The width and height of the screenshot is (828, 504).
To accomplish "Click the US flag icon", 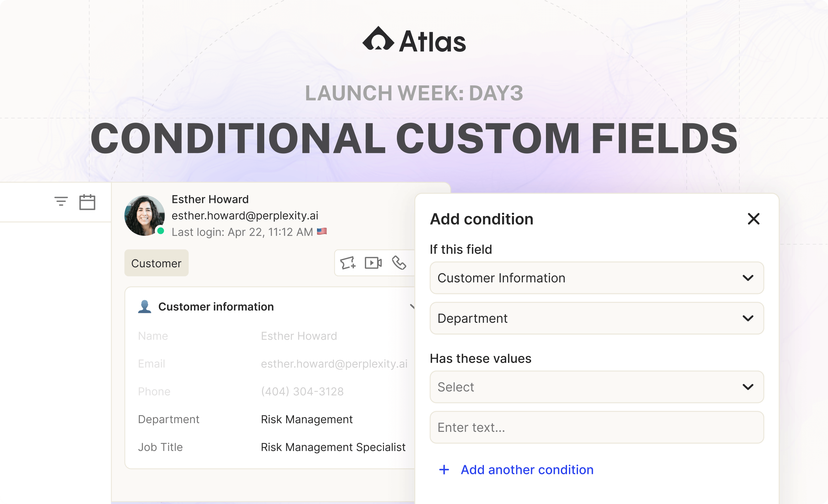I will (321, 232).
